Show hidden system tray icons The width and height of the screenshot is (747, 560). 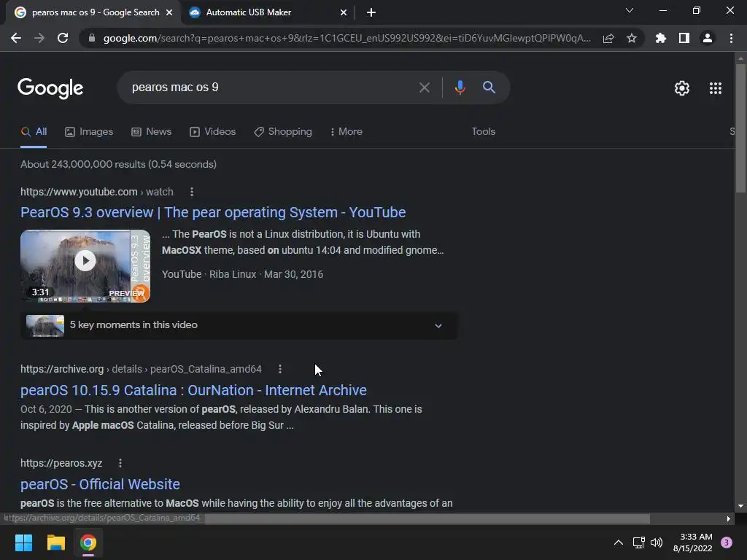tap(619, 542)
